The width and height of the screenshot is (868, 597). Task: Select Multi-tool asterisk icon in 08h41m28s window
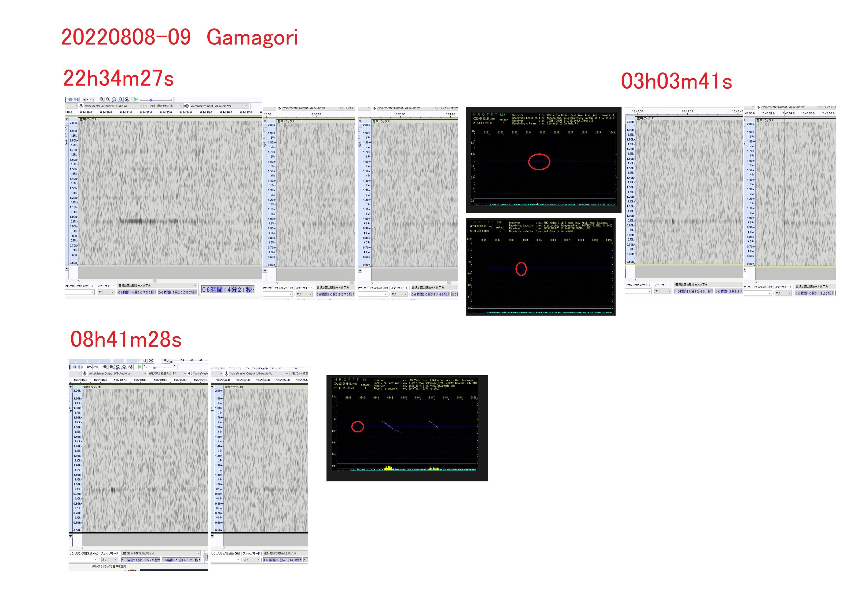[x=151, y=361]
